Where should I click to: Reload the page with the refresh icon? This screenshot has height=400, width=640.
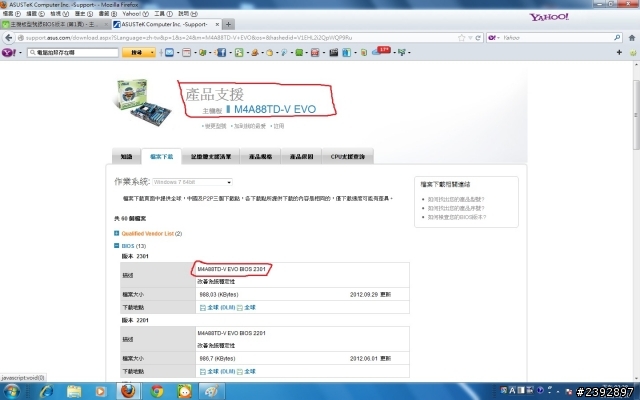click(x=478, y=38)
